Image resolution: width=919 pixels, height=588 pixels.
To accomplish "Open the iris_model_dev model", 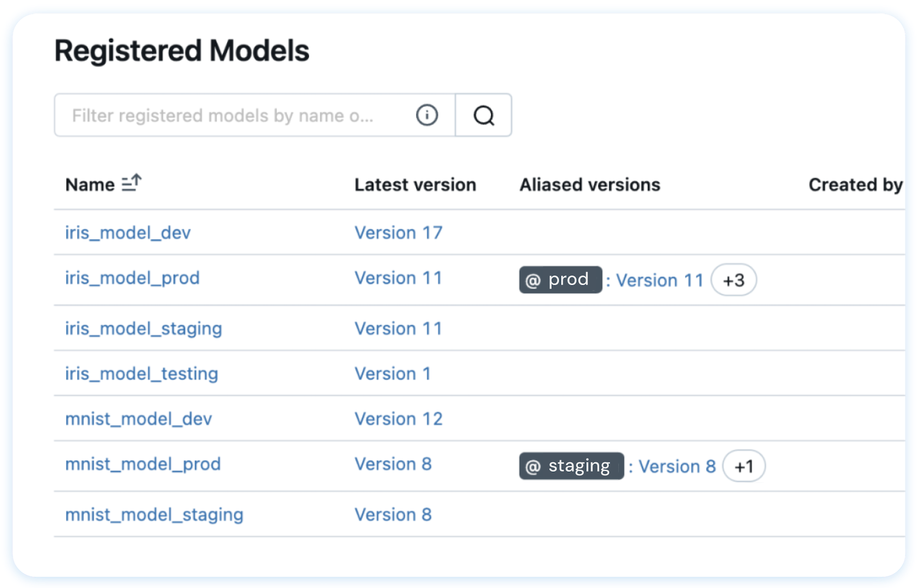I will 128,232.
